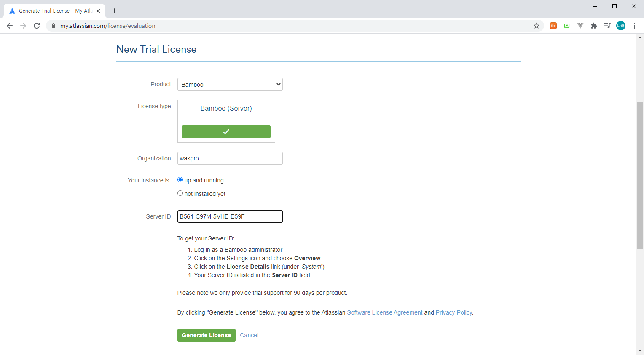The height and width of the screenshot is (355, 644).
Task: Open the Software License Agreement link
Action: (385, 312)
